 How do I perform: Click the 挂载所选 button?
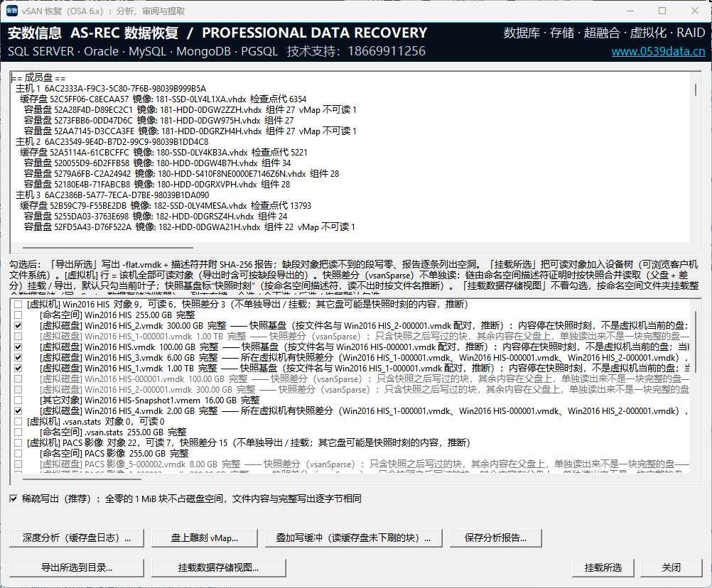tap(603, 567)
